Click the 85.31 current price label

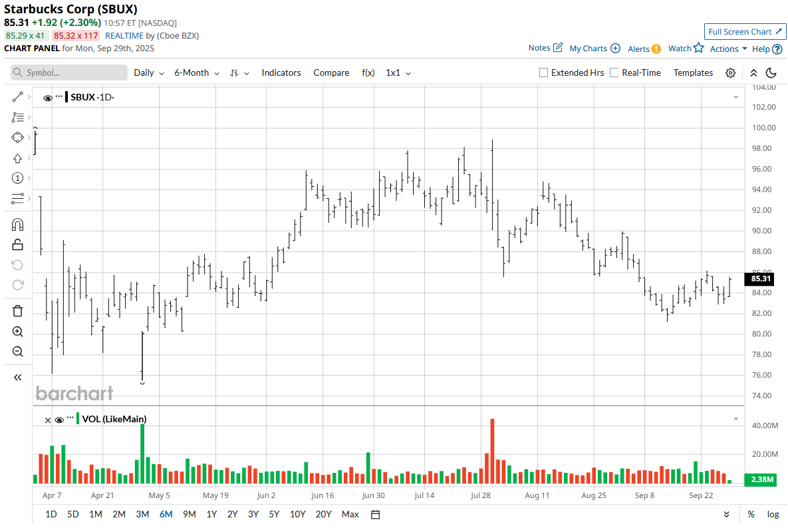(x=761, y=279)
